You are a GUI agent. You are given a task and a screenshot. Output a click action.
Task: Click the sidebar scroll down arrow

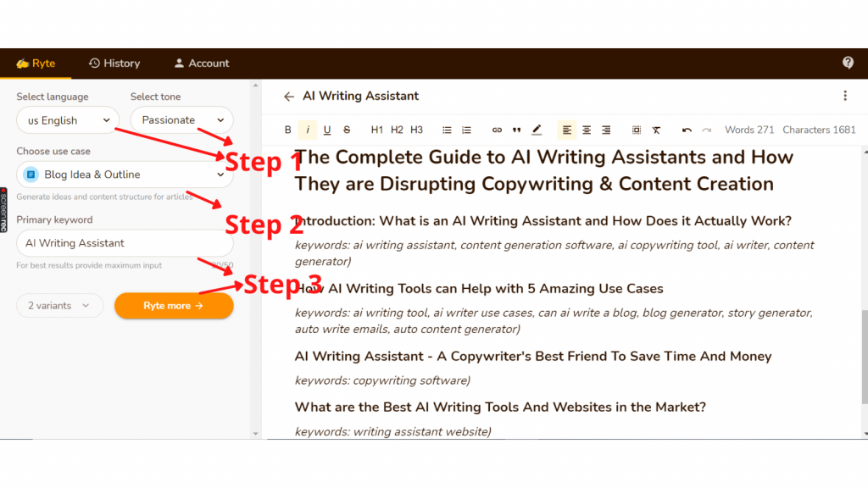click(255, 434)
